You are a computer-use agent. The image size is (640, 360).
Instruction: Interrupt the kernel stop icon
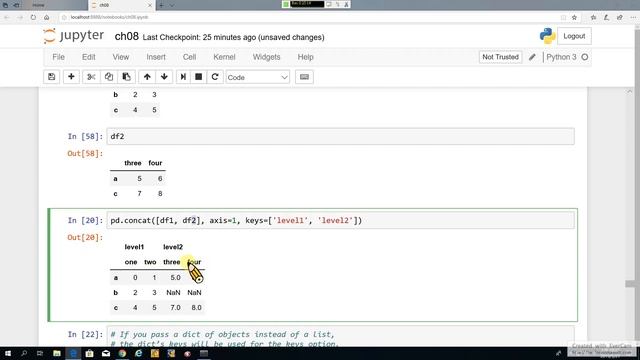coord(199,77)
